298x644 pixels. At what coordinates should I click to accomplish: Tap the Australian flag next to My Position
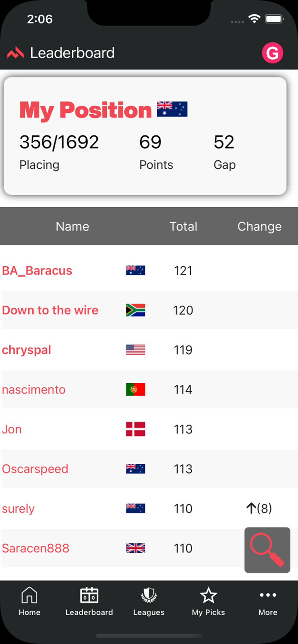pos(172,109)
